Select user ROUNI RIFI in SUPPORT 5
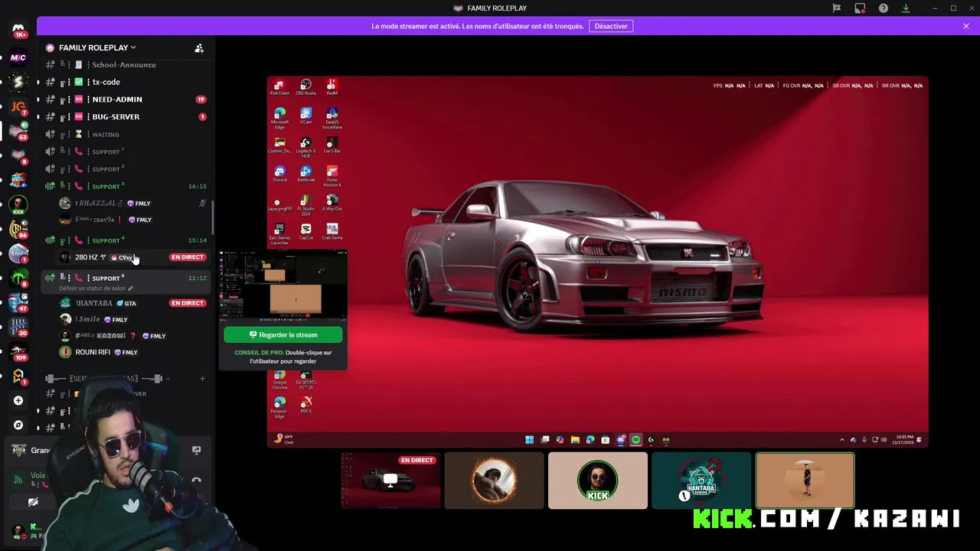The image size is (980, 551). pos(132,352)
